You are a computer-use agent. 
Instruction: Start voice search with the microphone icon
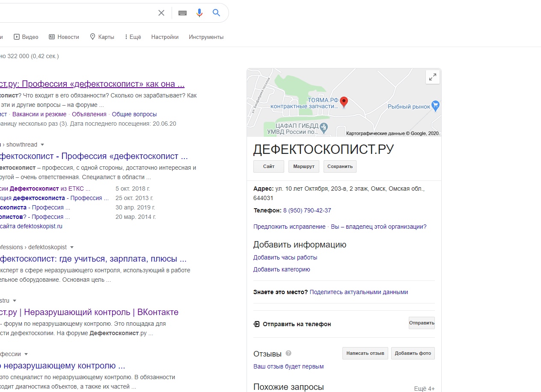199,13
